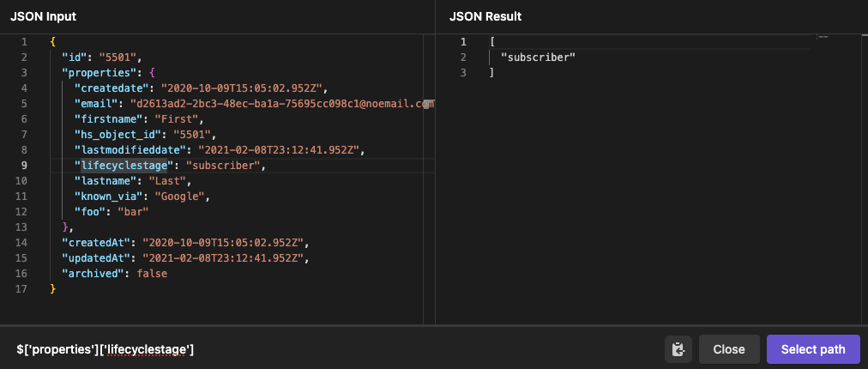Click the "id" key in JSON input
Viewport: 868px width, 369px height.
tap(74, 57)
